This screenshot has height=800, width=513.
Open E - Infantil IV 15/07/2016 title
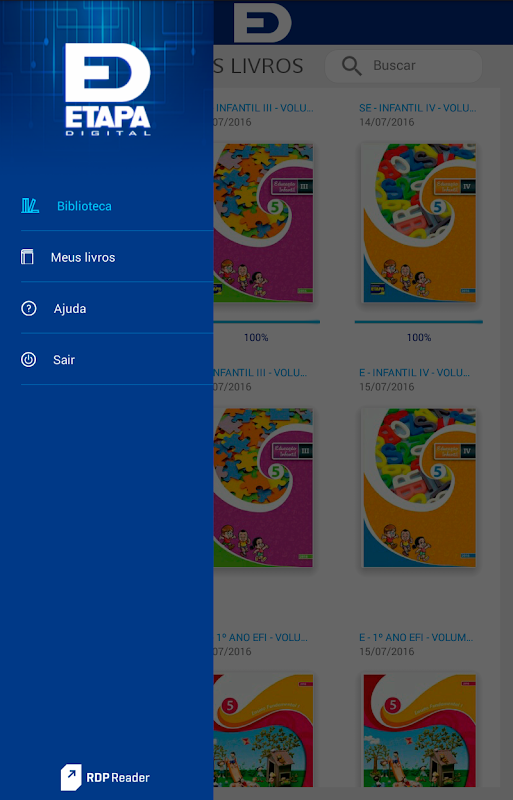pyautogui.click(x=414, y=372)
